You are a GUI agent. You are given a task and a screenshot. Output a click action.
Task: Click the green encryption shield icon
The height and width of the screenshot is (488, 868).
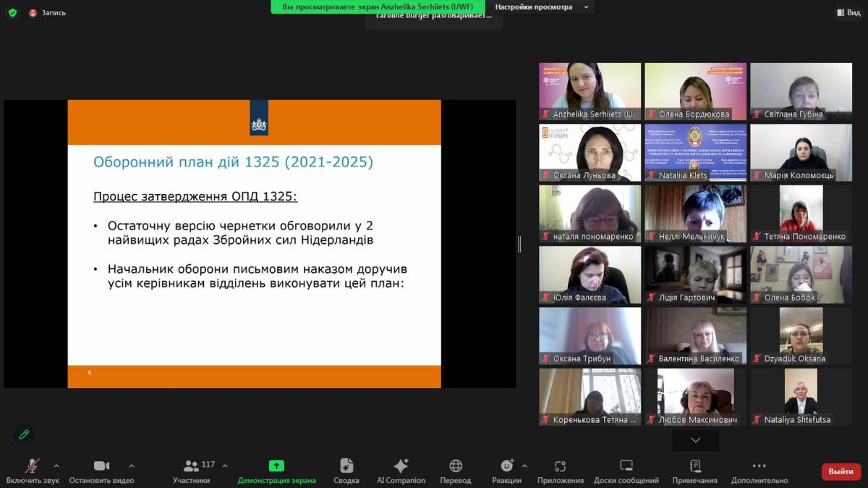pos(12,12)
